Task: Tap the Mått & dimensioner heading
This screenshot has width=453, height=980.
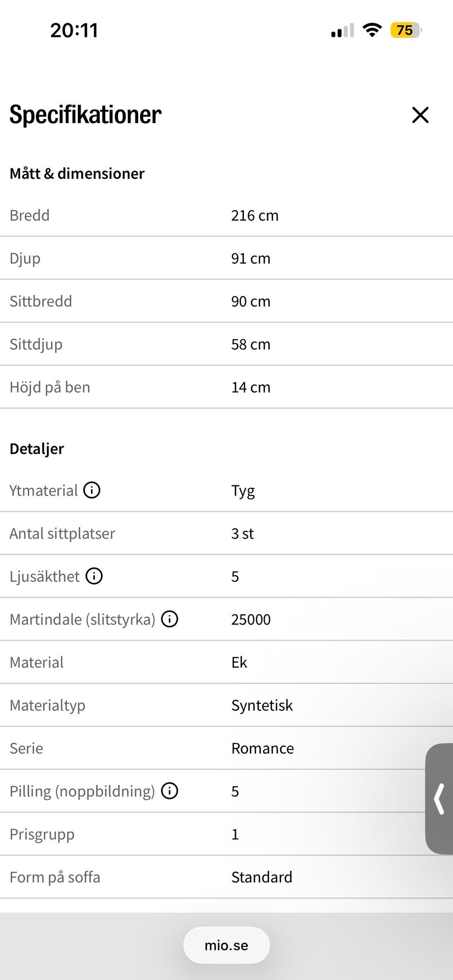Action: click(x=77, y=174)
